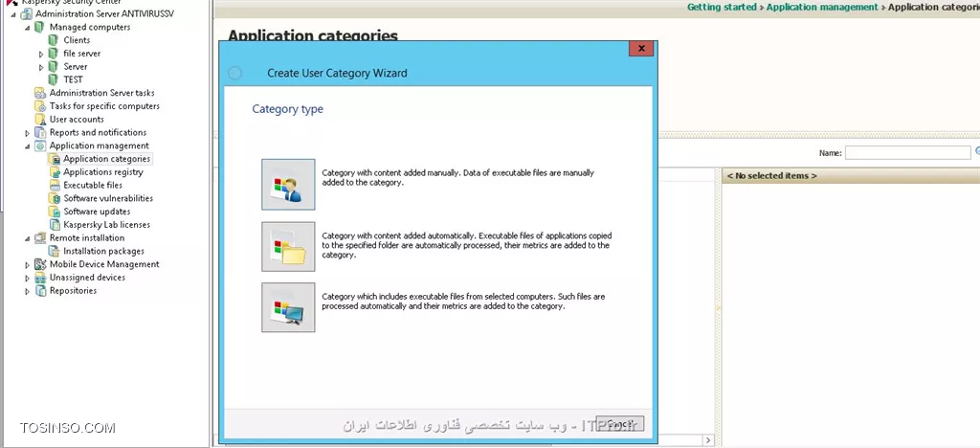Image resolution: width=980 pixels, height=448 pixels.
Task: Select Tasks for specific computers item
Action: (104, 105)
